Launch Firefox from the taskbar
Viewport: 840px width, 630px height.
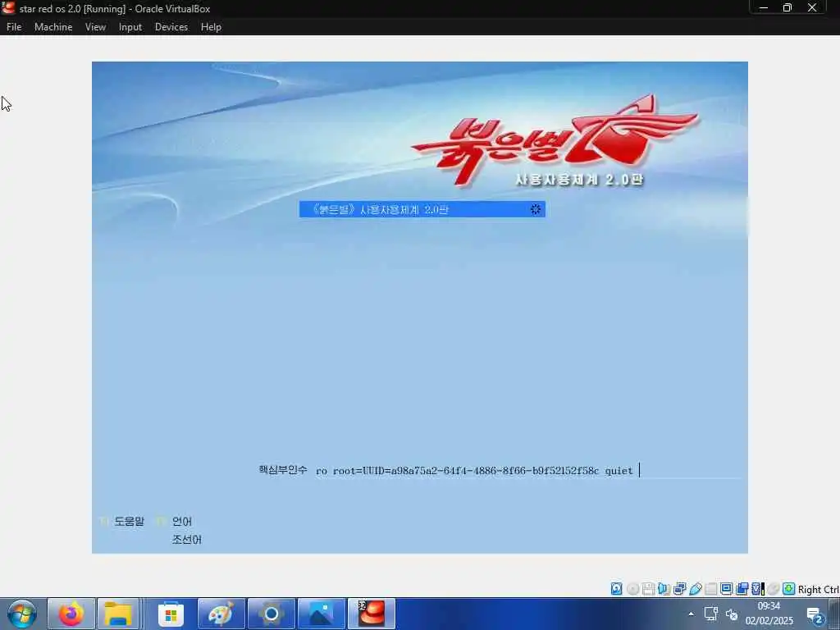pos(71,614)
